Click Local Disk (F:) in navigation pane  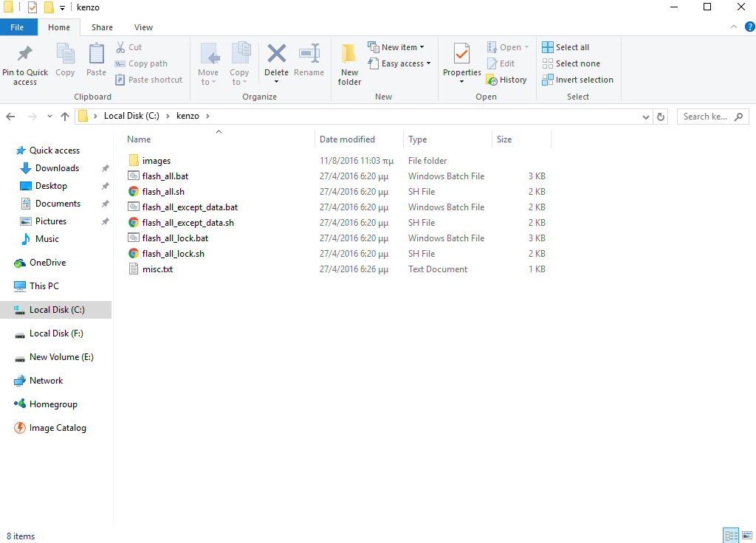point(56,333)
